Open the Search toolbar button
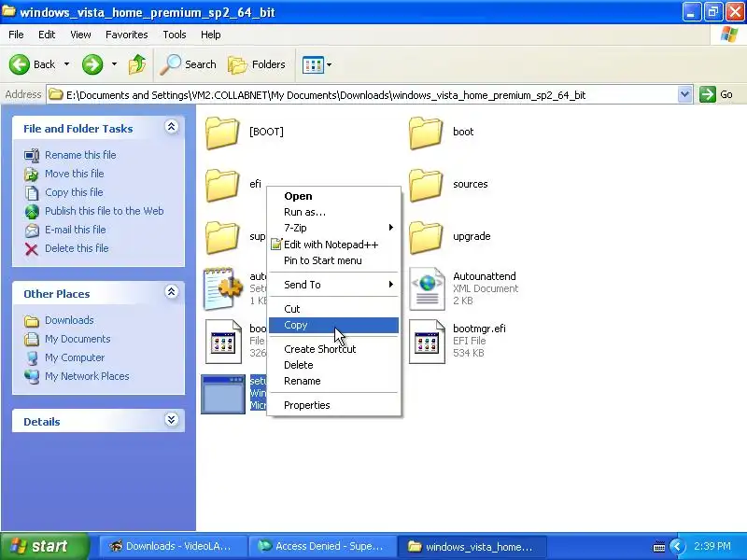Screen dimensions: 747x560 tap(189, 64)
